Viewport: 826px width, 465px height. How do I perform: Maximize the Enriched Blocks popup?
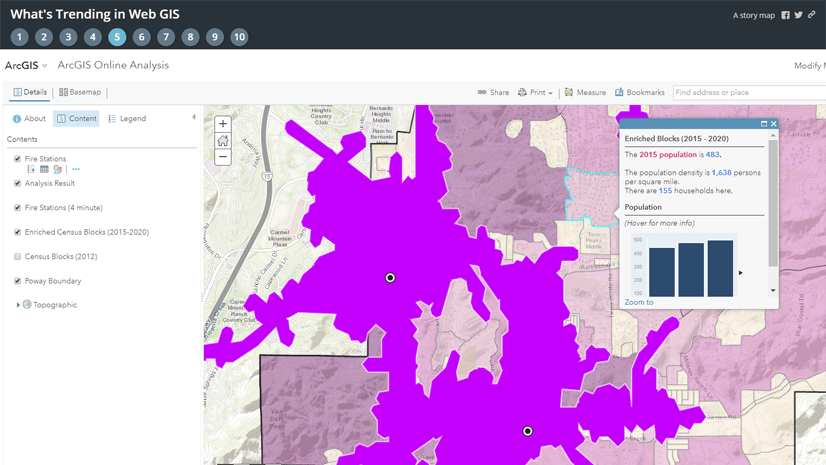[764, 124]
